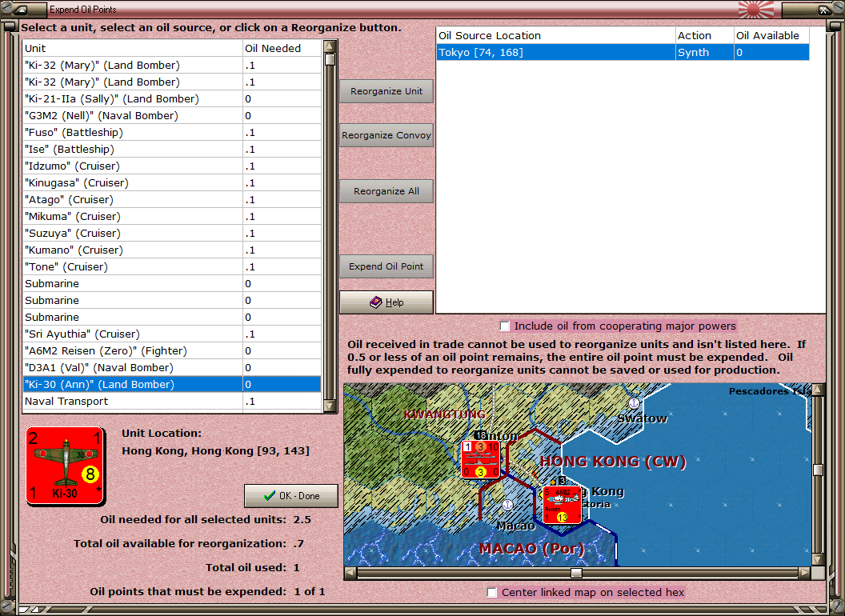Select the "Kinugasa" Cruiser row
Screen dimensions: 845x616
[172, 182]
